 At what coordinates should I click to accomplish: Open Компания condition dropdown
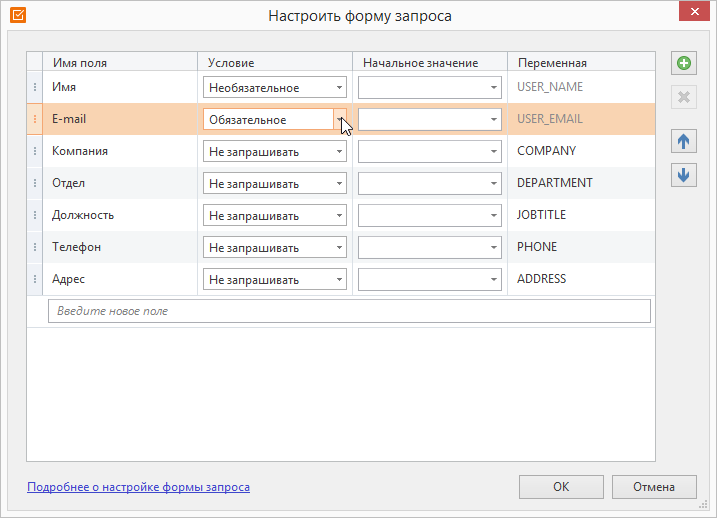275,151
